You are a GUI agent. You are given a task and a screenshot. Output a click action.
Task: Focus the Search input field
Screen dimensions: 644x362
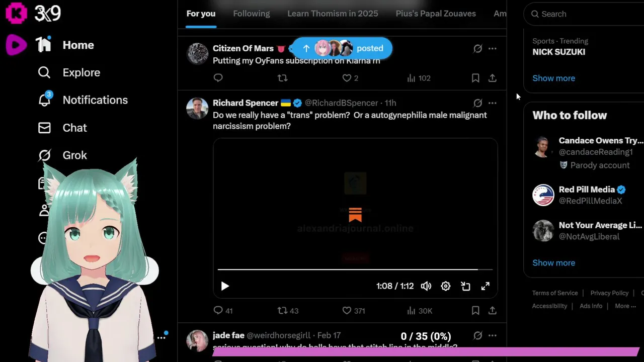click(x=586, y=14)
